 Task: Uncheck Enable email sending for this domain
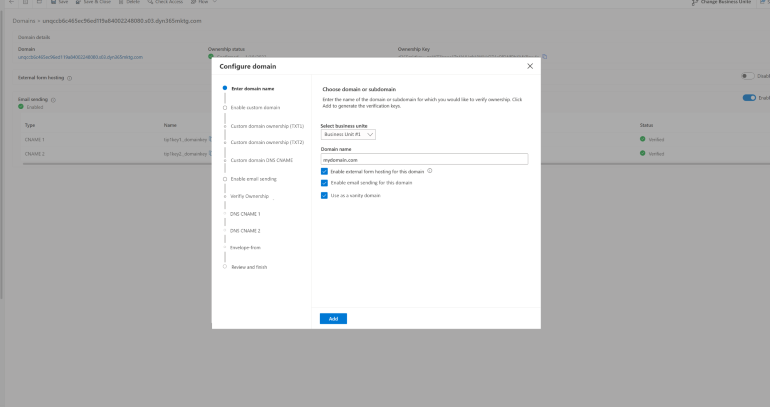coord(324,183)
